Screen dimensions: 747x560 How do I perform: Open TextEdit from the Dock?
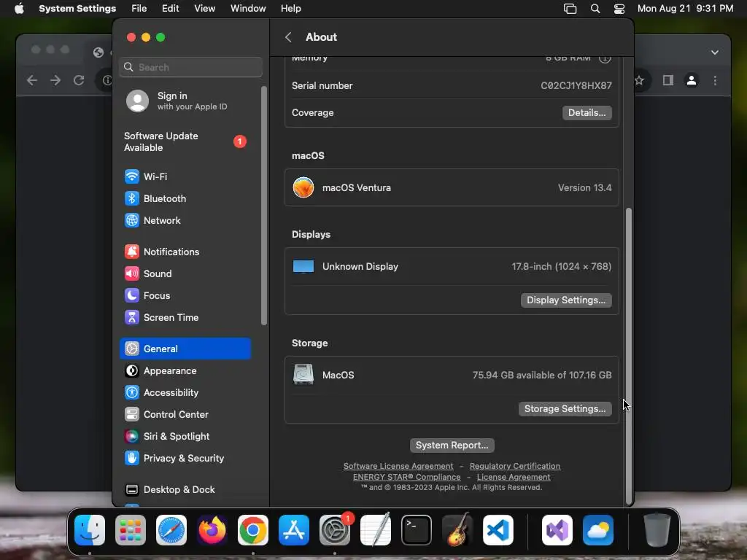tap(376, 530)
